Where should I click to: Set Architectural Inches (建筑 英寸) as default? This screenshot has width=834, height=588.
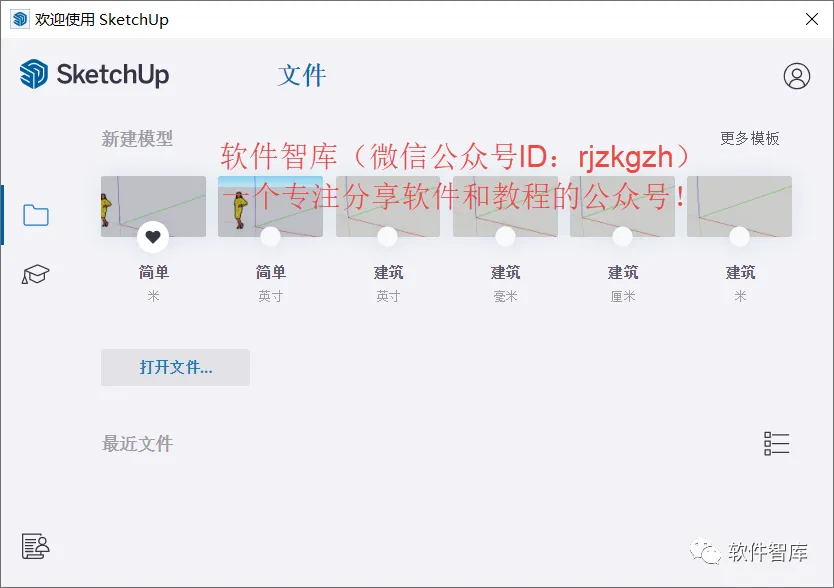tap(388, 236)
